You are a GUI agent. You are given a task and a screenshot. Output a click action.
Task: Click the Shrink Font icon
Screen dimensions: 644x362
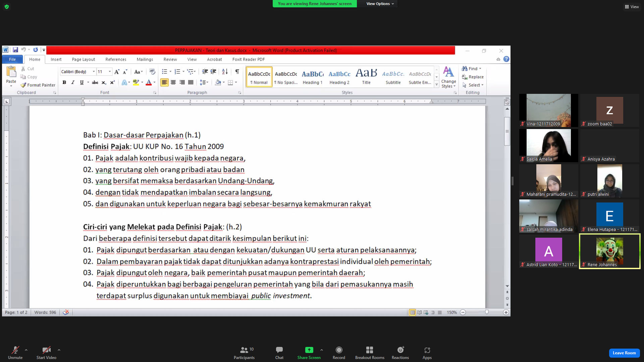pos(125,72)
